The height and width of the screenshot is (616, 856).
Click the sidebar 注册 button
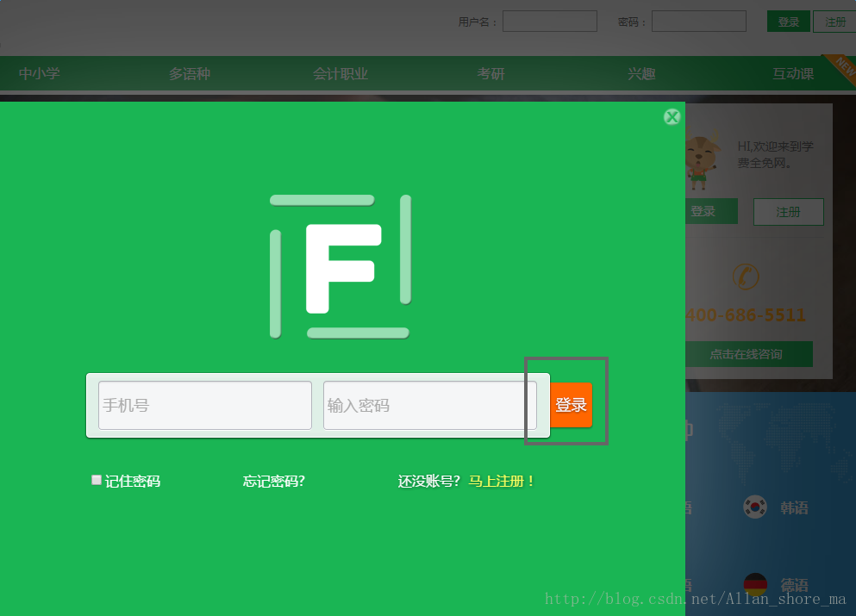788,212
